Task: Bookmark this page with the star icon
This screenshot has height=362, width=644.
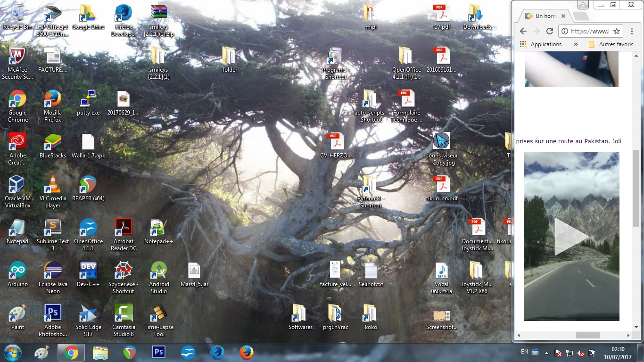Action: 617,31
